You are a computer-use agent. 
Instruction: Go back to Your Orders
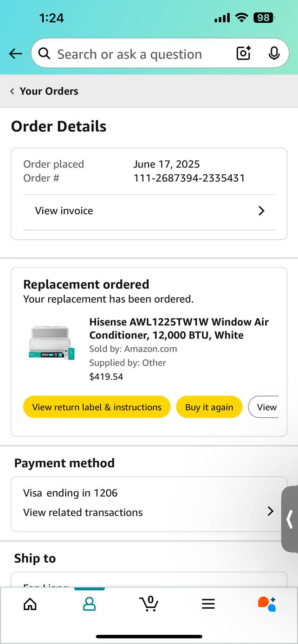(x=44, y=91)
